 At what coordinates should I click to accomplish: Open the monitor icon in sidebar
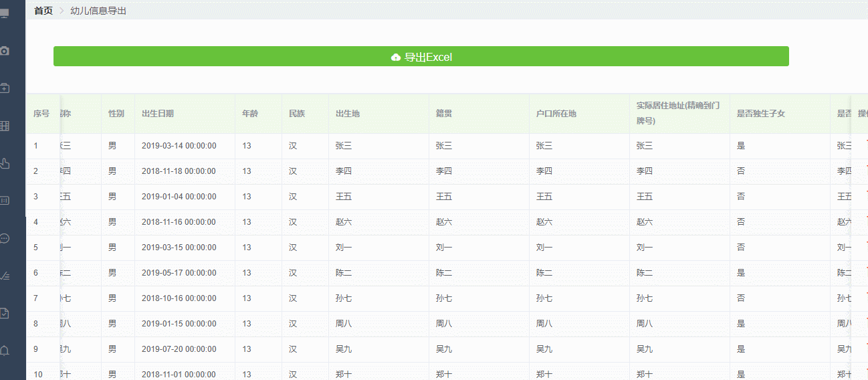pos(5,13)
